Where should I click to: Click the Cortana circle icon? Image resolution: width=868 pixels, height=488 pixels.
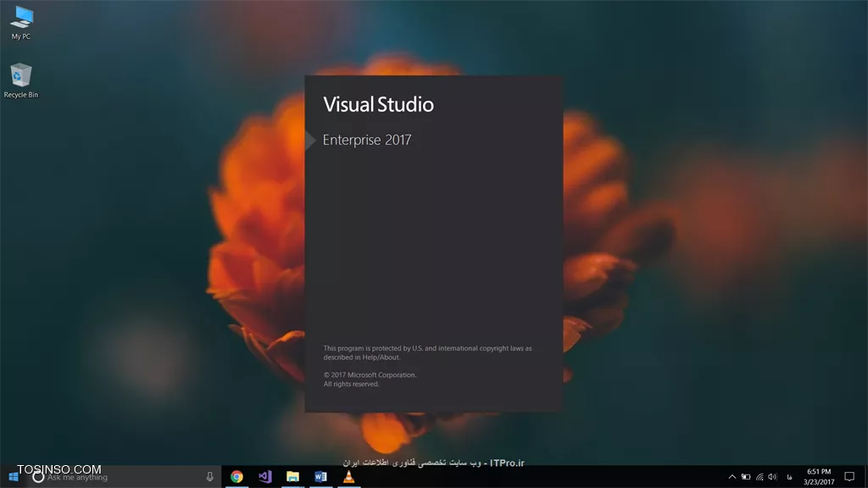[38, 477]
